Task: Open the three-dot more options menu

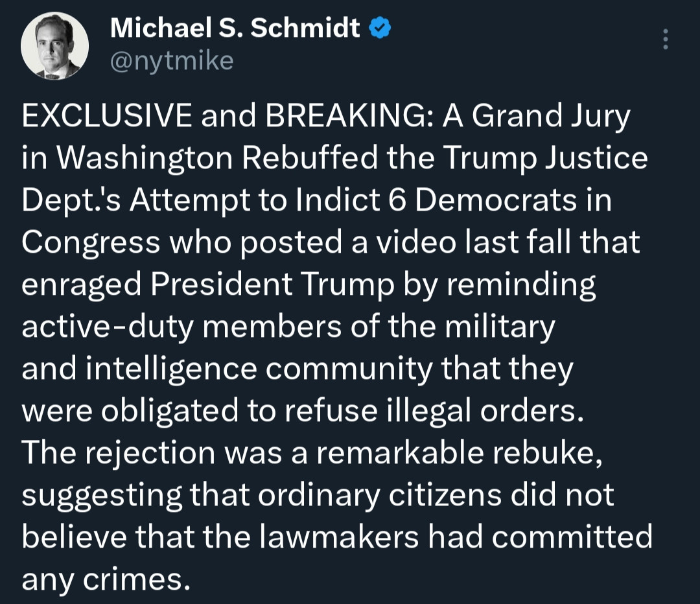Action: tap(665, 40)
